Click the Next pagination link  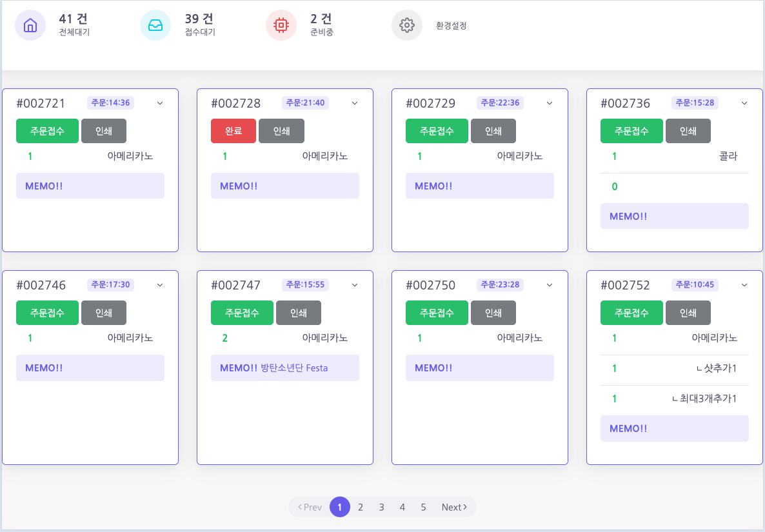click(x=454, y=507)
